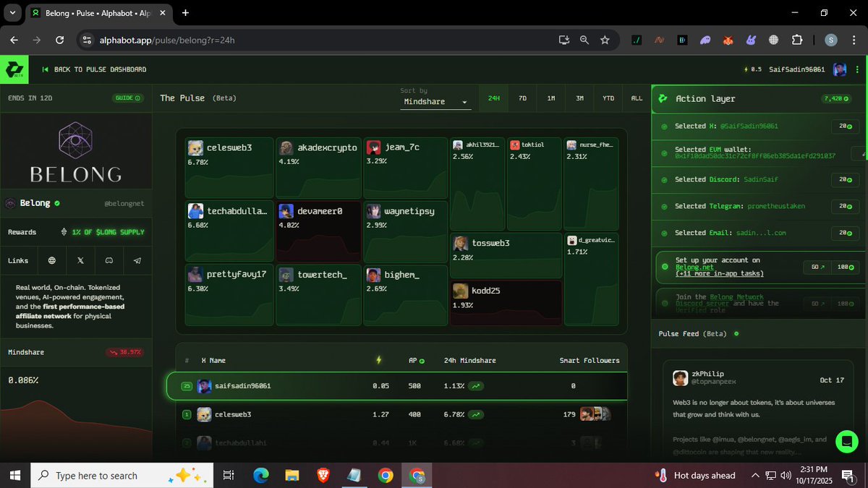868x488 pixels.
Task: Select the 3M time range tab
Action: pyautogui.click(x=579, y=98)
